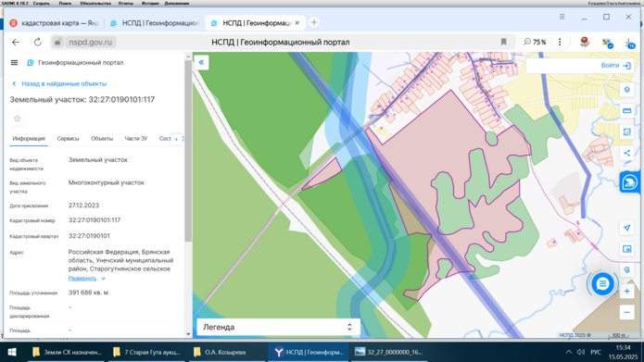Collapse the side panel with the double chevron
Screen dimensions: 644x362
(201, 62)
